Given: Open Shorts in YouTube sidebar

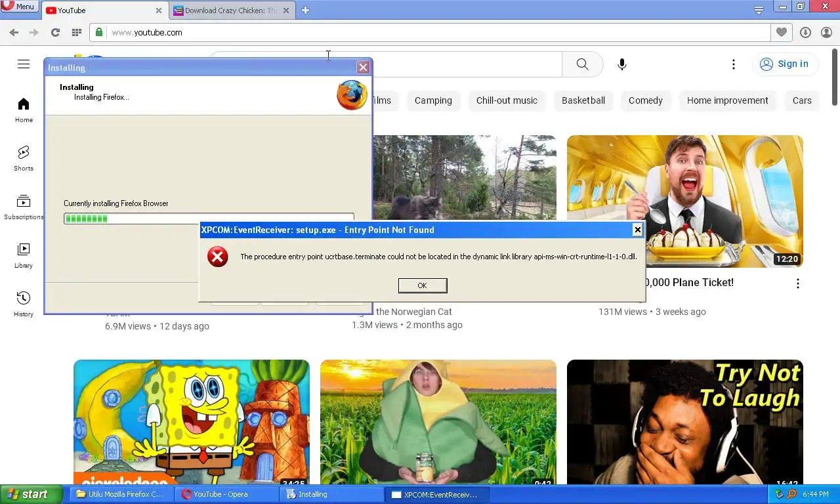Looking at the screenshot, I should coord(24,159).
